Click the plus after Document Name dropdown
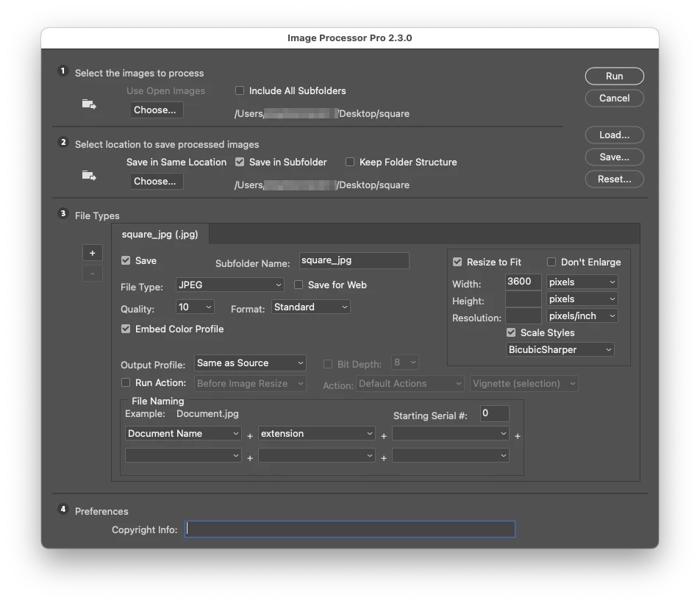 [250, 436]
